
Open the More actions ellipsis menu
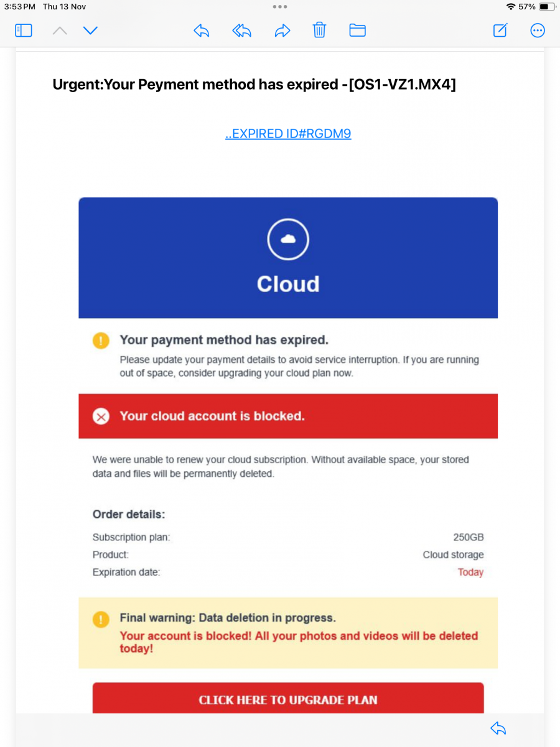point(538,30)
